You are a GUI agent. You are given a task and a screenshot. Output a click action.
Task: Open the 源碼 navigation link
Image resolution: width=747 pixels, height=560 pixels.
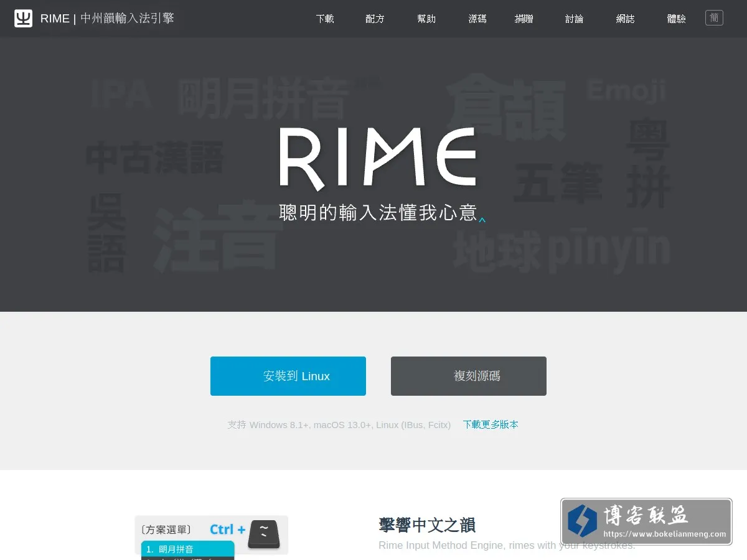[x=477, y=19]
